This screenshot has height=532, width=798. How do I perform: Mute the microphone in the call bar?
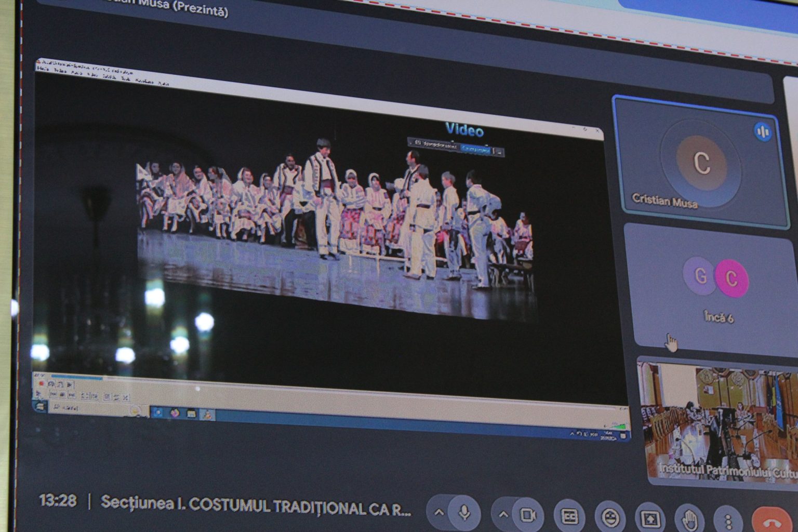[x=464, y=513]
